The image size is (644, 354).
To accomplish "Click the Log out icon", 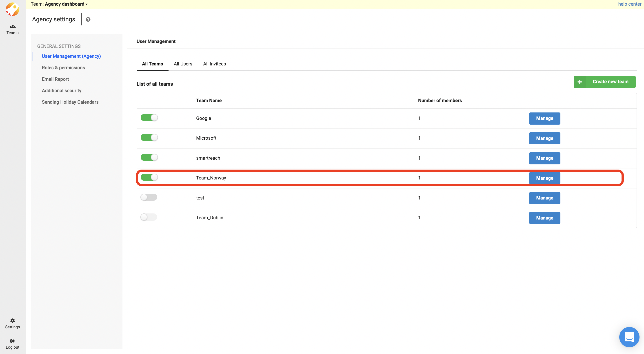I will (x=13, y=341).
